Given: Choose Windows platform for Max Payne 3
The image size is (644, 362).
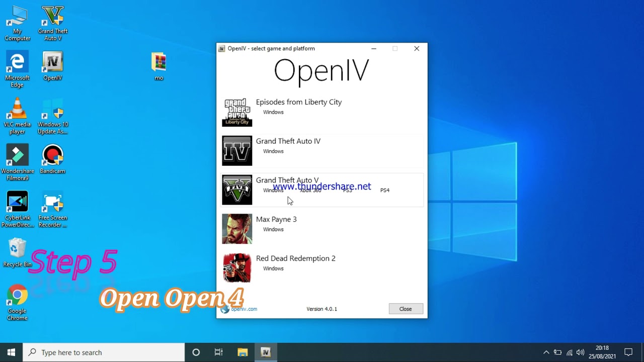Looking at the screenshot, I should coord(273,230).
